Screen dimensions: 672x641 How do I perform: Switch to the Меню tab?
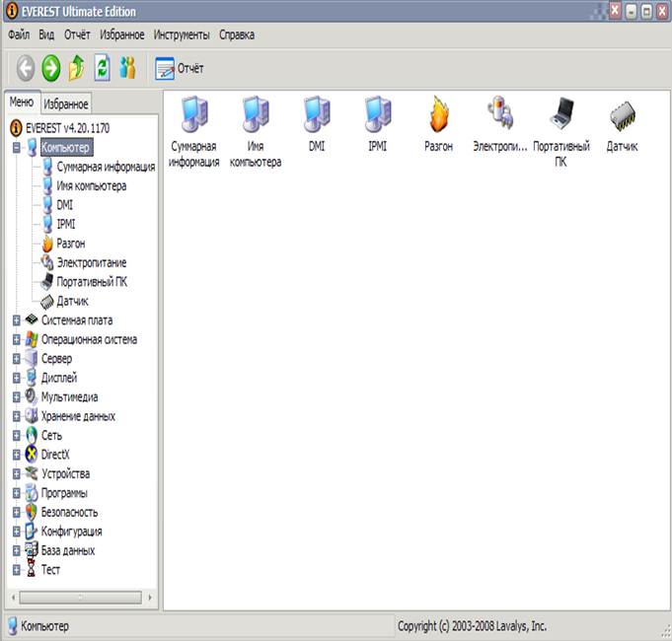pos(22,102)
